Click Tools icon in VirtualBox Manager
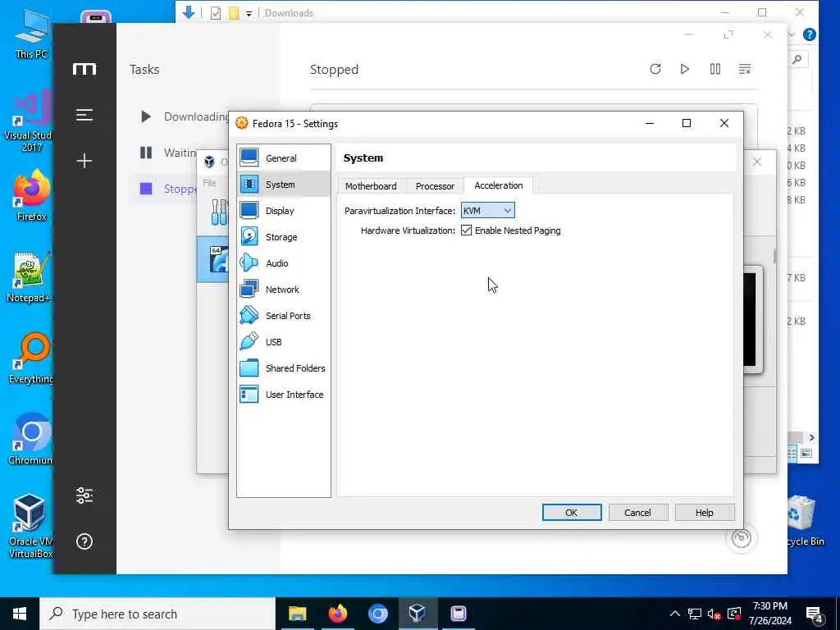This screenshot has height=630, width=840. coord(218,212)
